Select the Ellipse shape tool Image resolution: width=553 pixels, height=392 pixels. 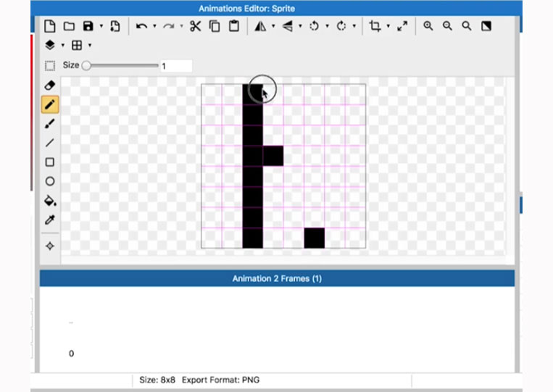(50, 181)
